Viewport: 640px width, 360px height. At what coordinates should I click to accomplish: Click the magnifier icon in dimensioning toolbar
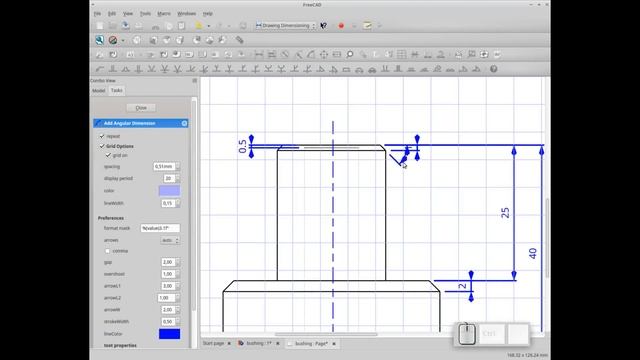350,54
